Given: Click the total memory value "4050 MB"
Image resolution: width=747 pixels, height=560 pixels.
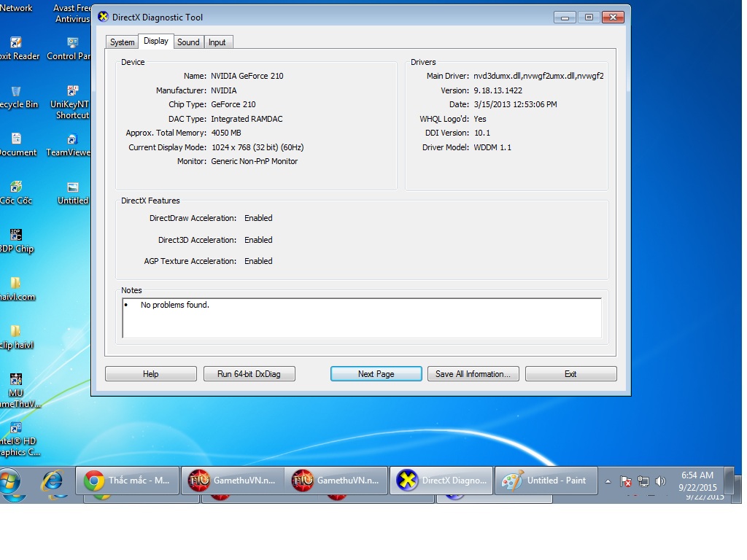Looking at the screenshot, I should [x=226, y=133].
